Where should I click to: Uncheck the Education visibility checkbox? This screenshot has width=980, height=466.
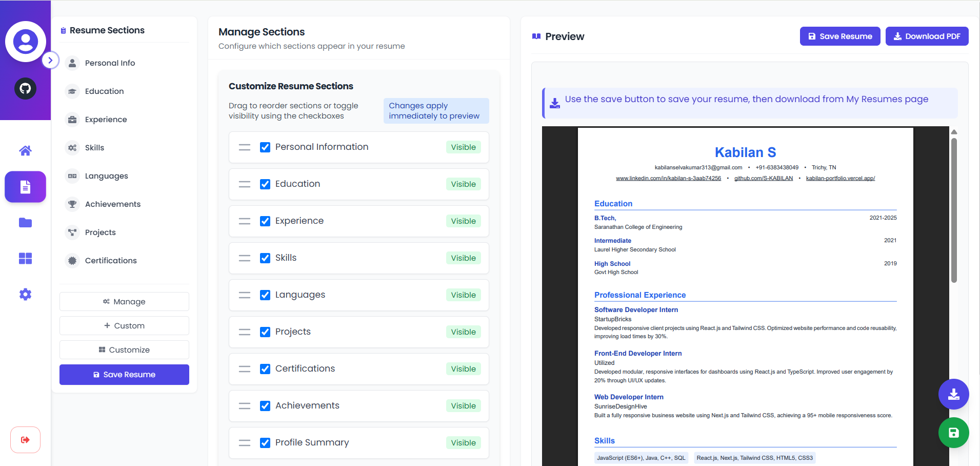[265, 184]
